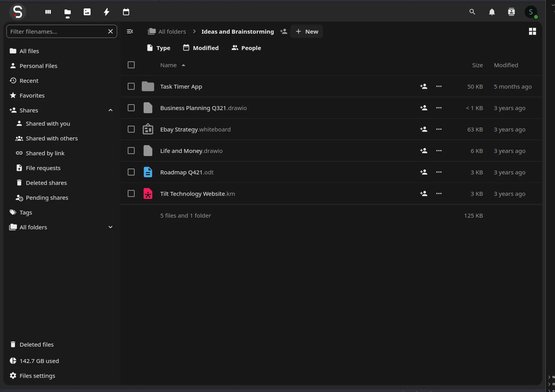Check the select-all checkbox in header
Screen dimensions: 555x392
(x=131, y=65)
